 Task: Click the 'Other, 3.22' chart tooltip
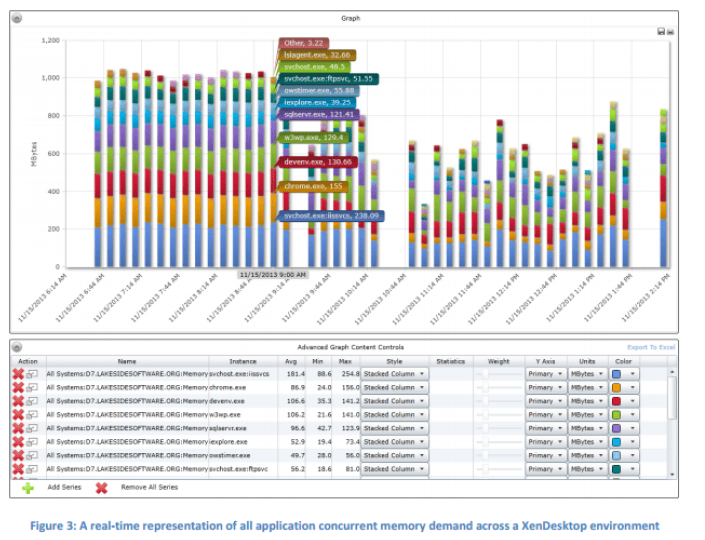[303, 43]
